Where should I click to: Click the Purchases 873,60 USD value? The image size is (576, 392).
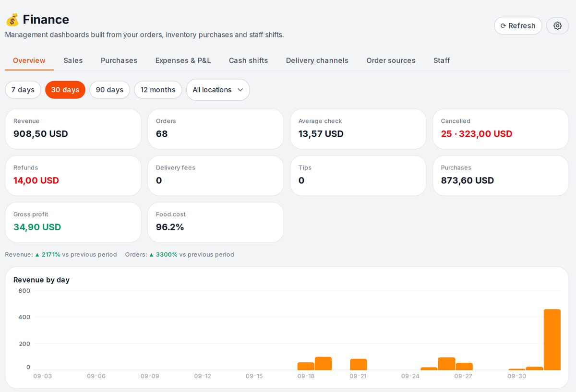click(468, 180)
